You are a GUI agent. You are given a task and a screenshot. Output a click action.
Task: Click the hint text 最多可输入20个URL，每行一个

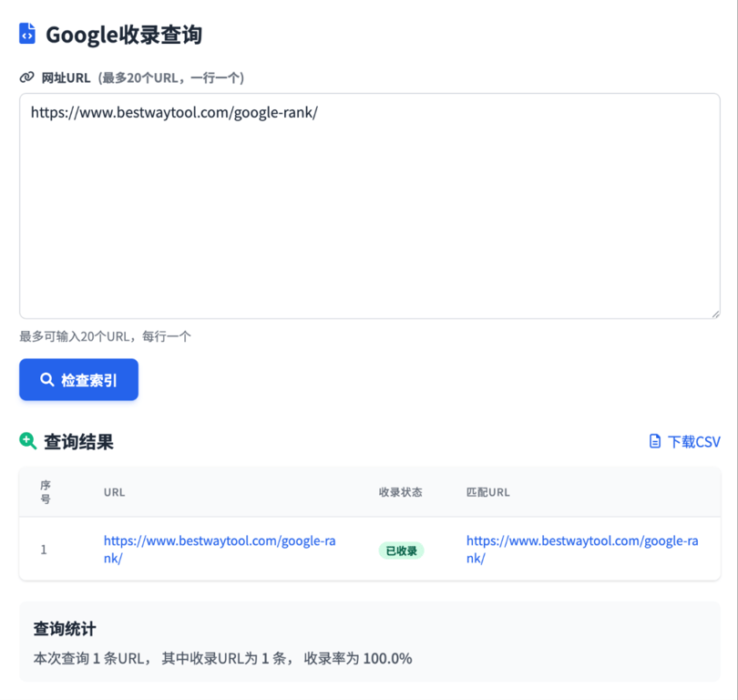tap(105, 336)
